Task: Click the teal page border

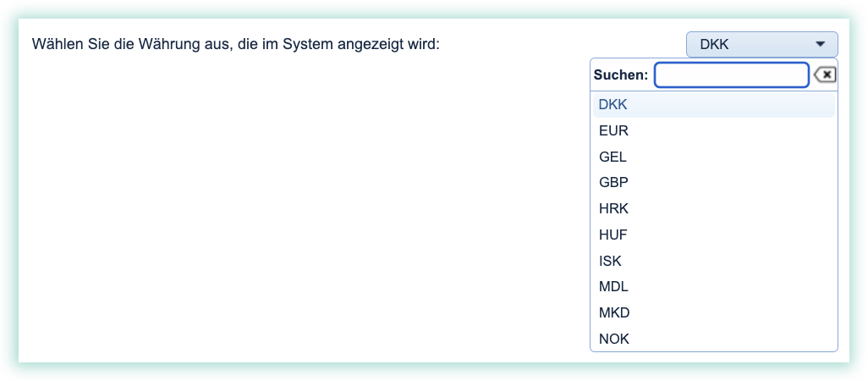Action: tap(8, 190)
